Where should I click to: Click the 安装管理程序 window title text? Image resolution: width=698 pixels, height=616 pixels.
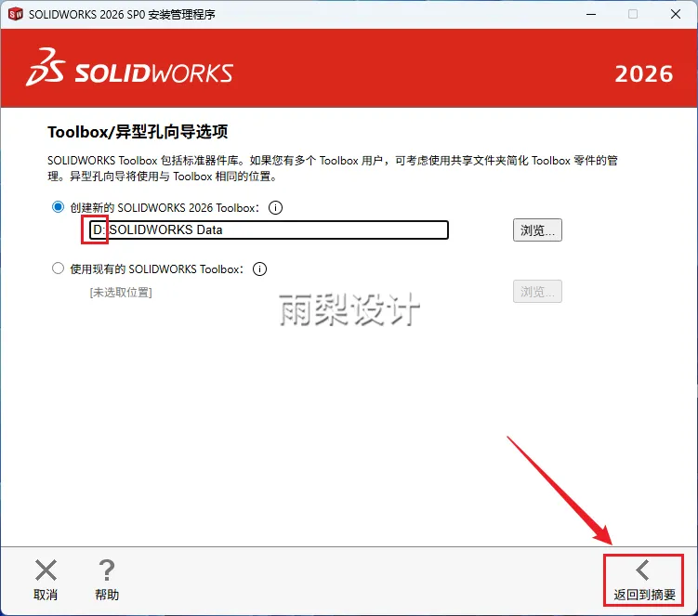coord(181,15)
